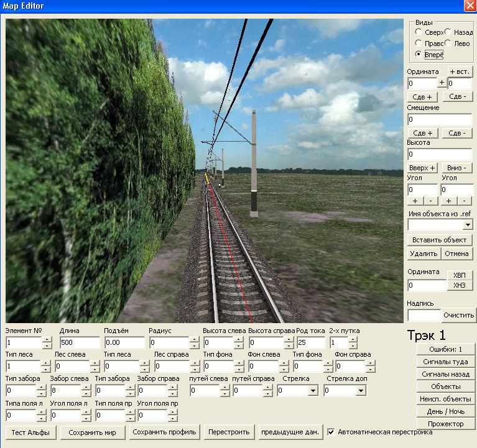The width and height of the screenshot is (477, 448).
Task: Increase Элемент № with up spinner arrow
Action: [x=47, y=340]
